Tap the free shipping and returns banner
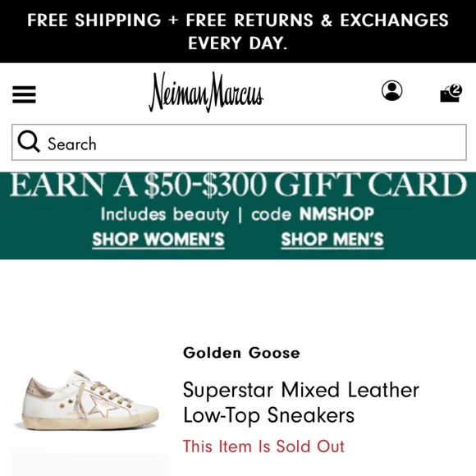The image size is (476, 476). (x=238, y=31)
